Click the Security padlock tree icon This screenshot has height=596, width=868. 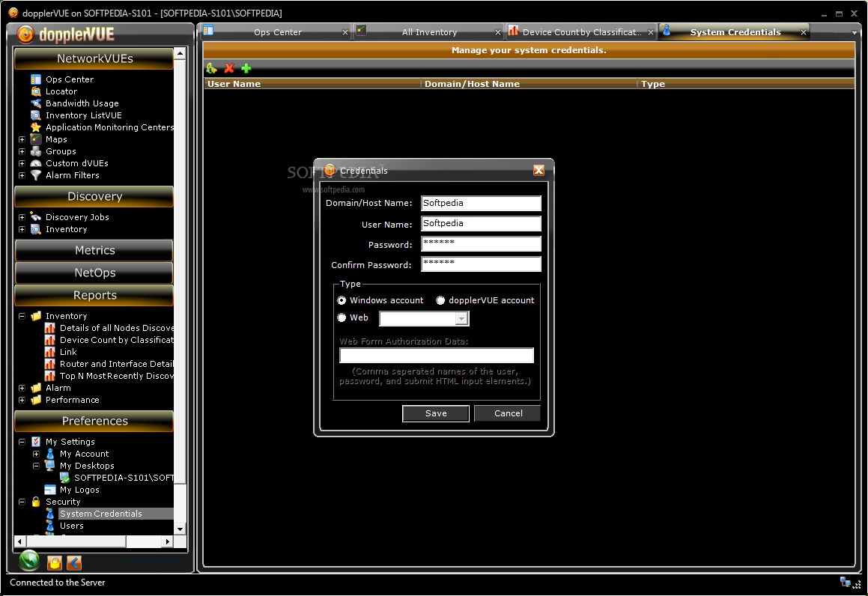pos(36,502)
